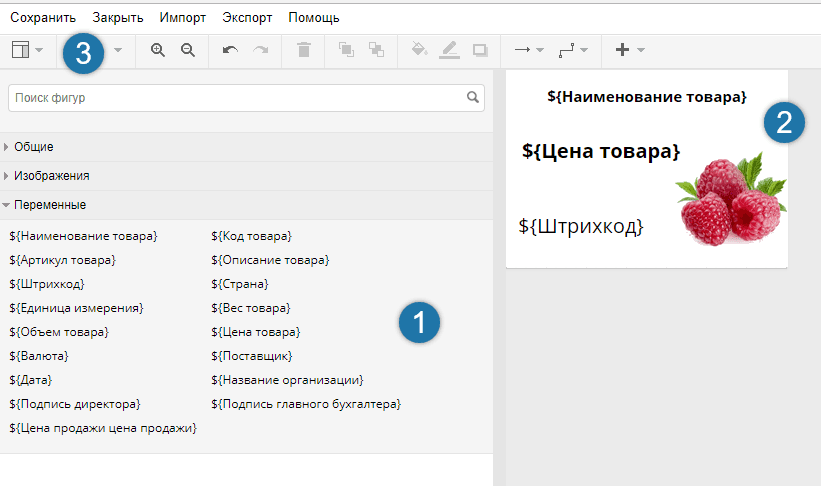Click the line color pencil icon

point(449,50)
